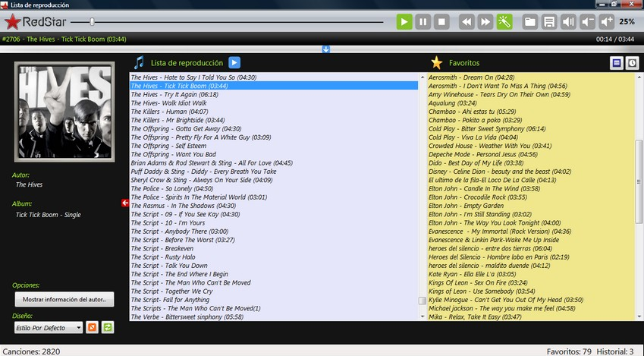644x356 pixels.
Task: Select The Killers - Mr Brightside
Action: 274,120
